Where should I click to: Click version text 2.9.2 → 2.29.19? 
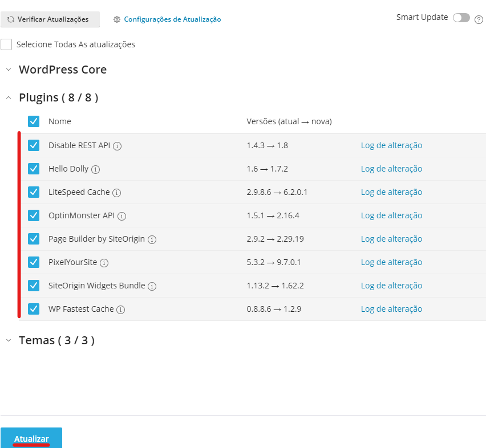point(276,239)
